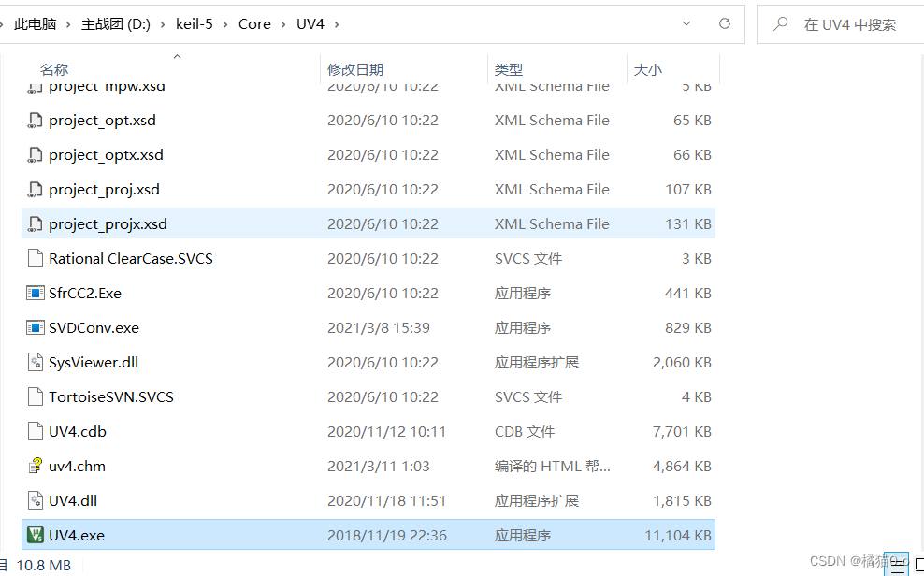The width and height of the screenshot is (924, 576).
Task: Navigate to keil-5 folder in breadcrumb
Action: click(x=195, y=24)
